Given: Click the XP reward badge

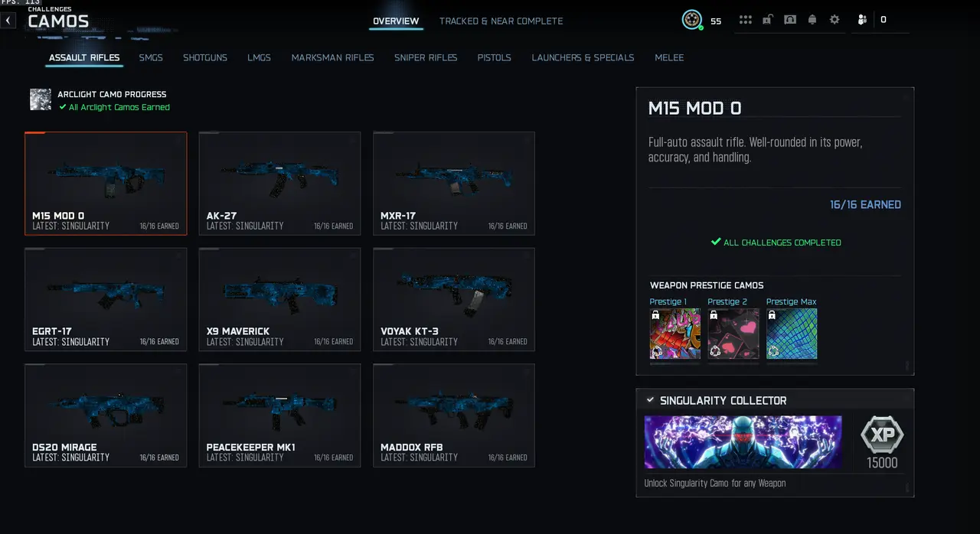Looking at the screenshot, I should coord(882,435).
